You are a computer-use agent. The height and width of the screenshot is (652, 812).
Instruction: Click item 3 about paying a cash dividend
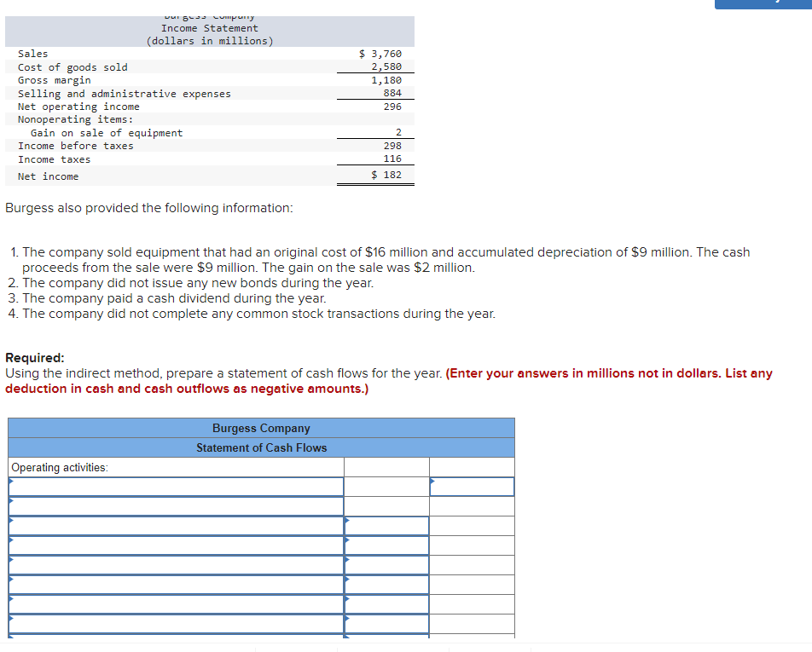[x=167, y=298]
